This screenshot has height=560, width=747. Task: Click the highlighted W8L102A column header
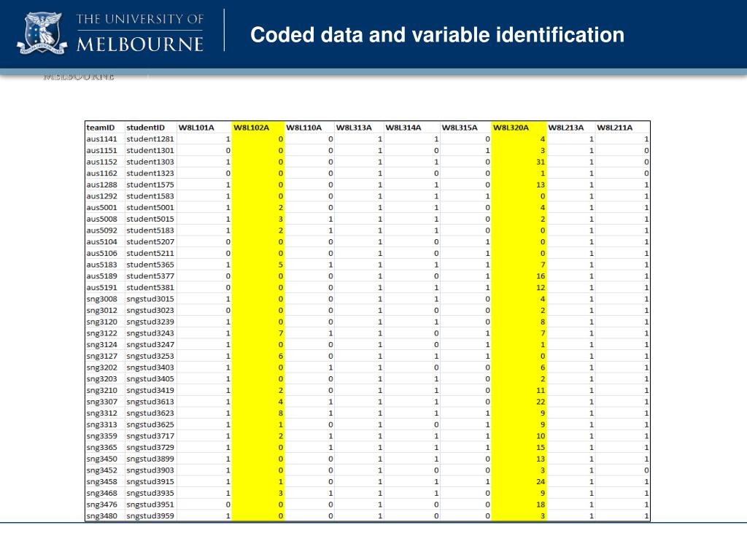[252, 128]
